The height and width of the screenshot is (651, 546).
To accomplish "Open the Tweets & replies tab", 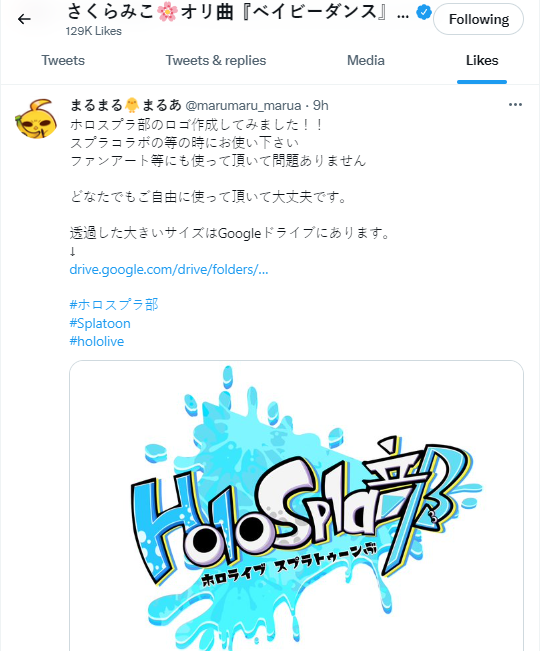I will tap(216, 61).
